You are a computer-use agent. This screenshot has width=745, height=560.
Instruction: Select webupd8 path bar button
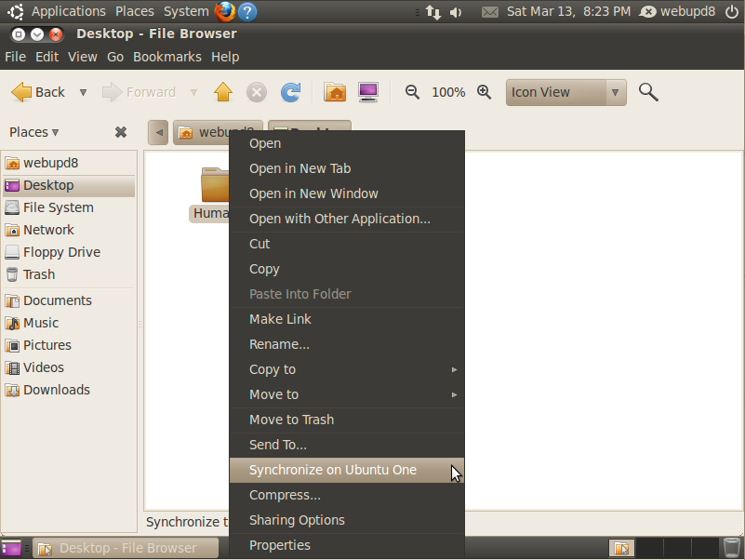pos(202,132)
